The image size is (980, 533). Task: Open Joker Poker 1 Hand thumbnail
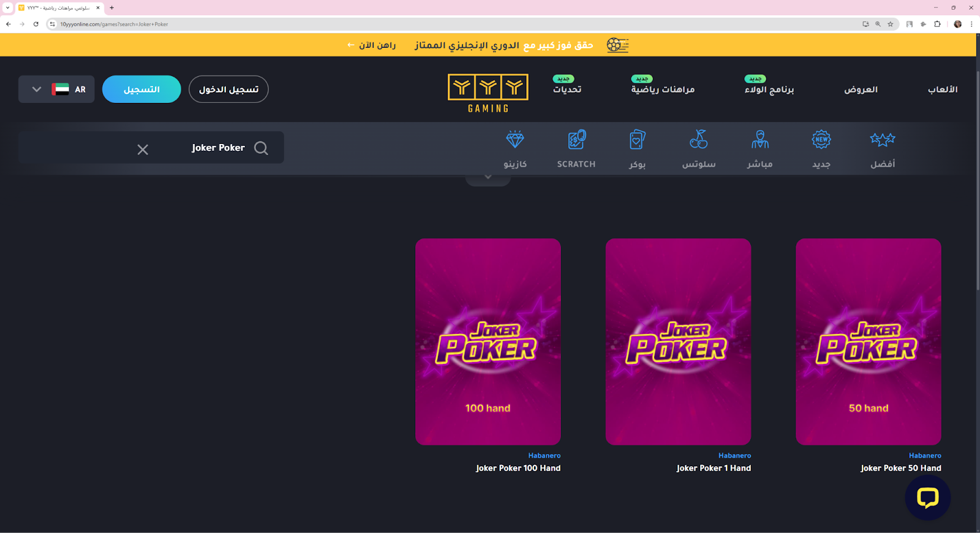click(678, 342)
